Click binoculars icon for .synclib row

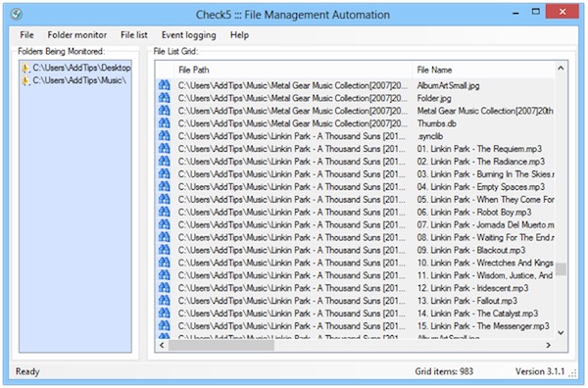164,136
